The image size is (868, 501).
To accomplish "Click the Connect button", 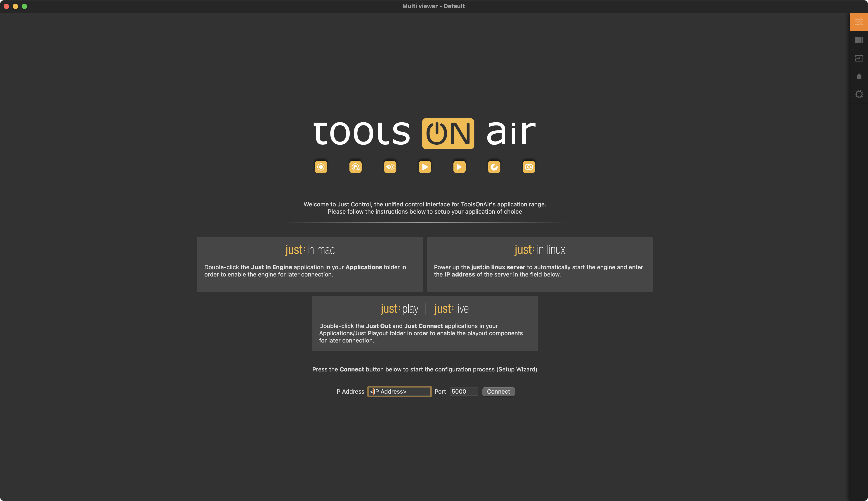I will point(498,392).
